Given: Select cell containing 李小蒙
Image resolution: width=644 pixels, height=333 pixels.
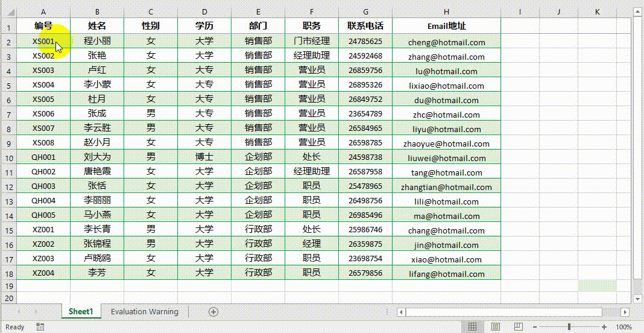Looking at the screenshot, I should coord(97,84).
